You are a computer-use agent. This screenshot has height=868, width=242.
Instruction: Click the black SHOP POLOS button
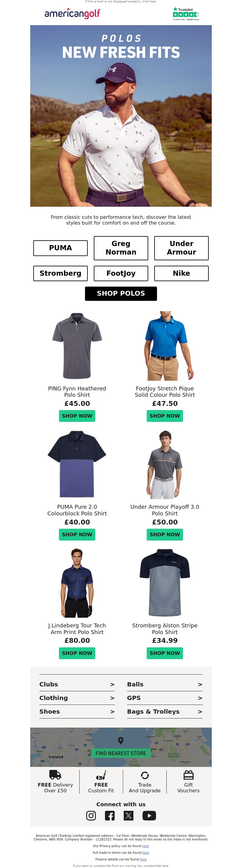click(x=121, y=294)
